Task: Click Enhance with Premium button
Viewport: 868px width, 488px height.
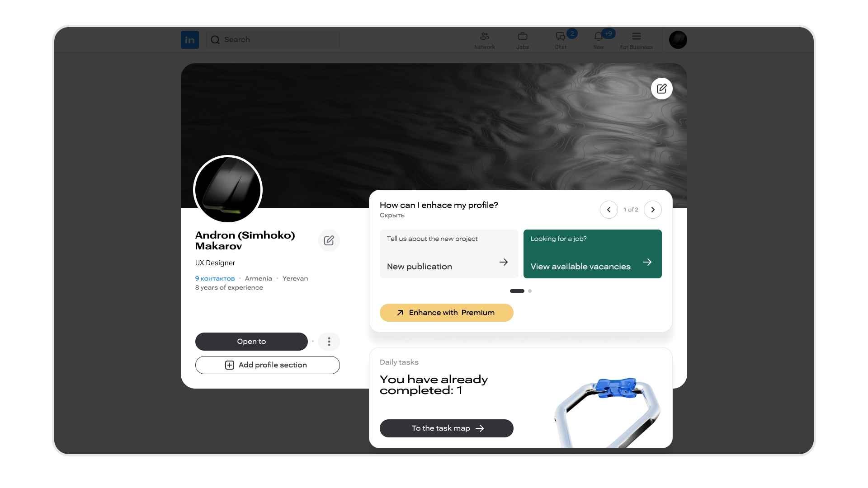Action: [447, 313]
